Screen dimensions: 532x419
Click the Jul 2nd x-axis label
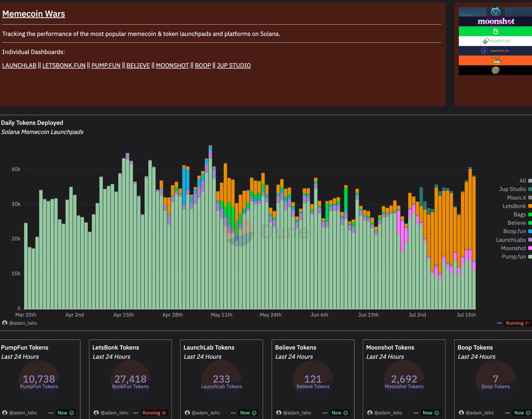pyautogui.click(x=417, y=315)
